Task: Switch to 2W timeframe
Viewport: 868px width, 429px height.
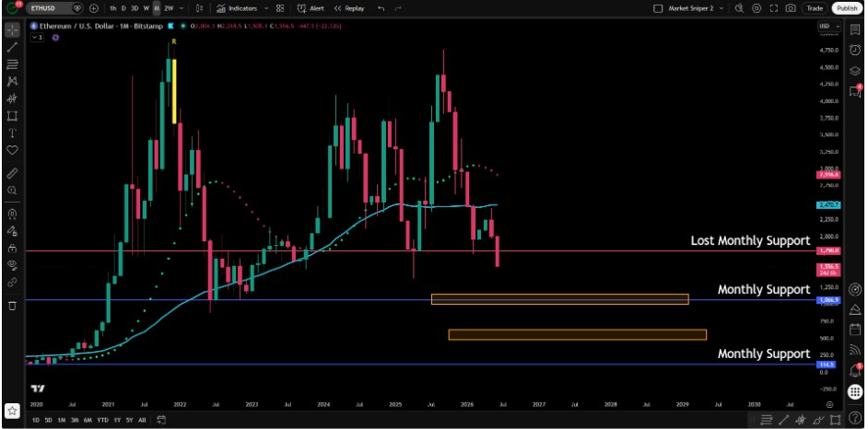Action: pyautogui.click(x=169, y=8)
